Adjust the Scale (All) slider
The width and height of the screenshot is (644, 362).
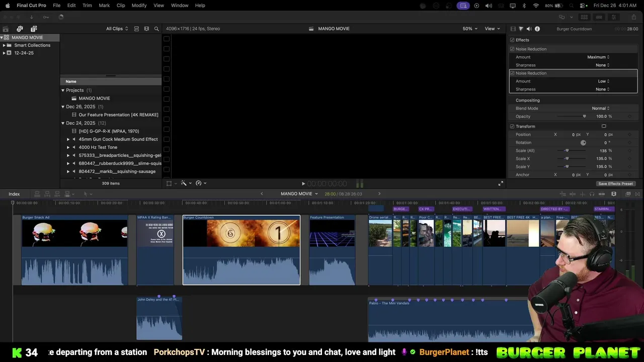(x=567, y=150)
